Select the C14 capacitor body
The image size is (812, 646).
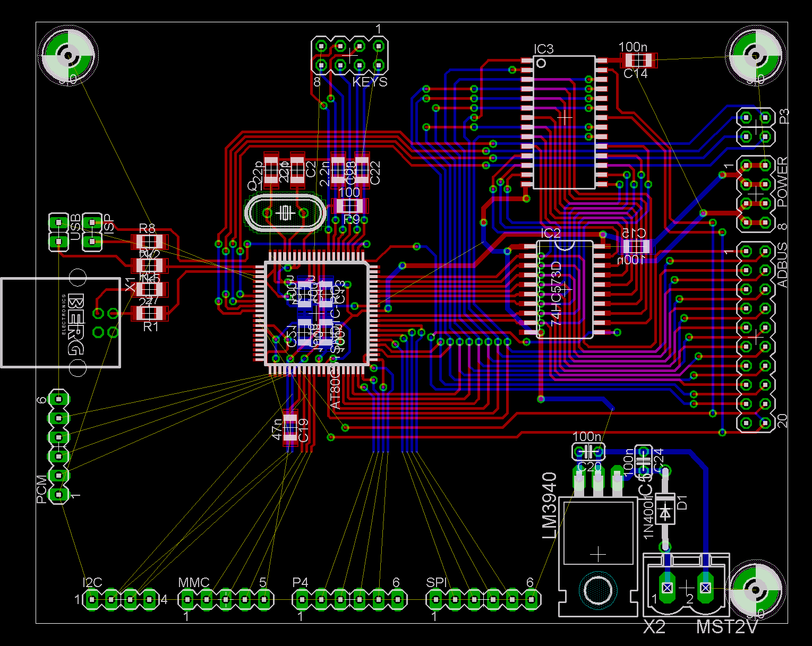click(638, 60)
